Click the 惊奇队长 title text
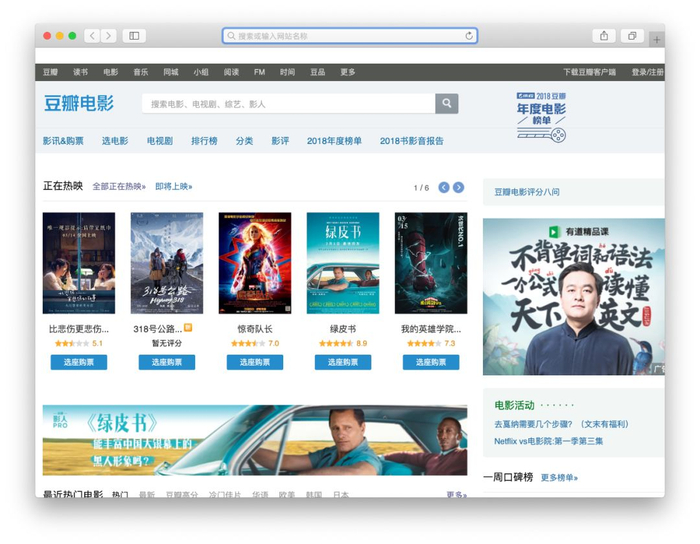Image resolution: width=700 pixels, height=544 pixels. pyautogui.click(x=255, y=329)
